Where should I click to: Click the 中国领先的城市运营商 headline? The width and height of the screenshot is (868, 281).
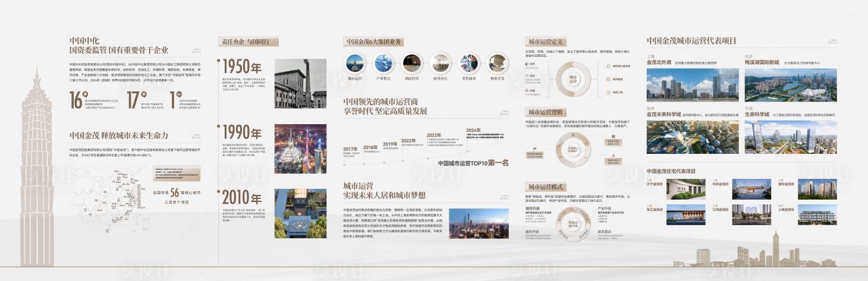click(x=380, y=102)
